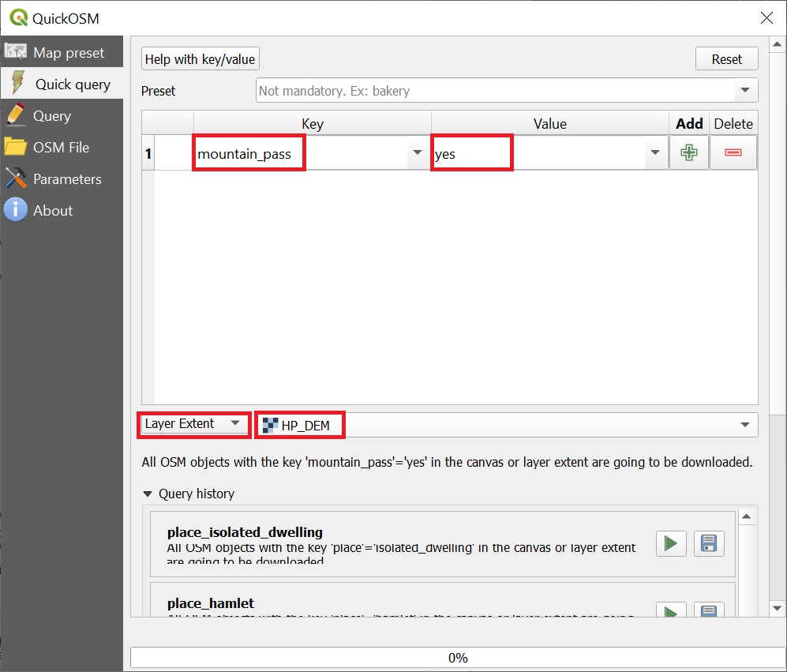
Task: Add a key/value row with green plus
Action: point(688,152)
